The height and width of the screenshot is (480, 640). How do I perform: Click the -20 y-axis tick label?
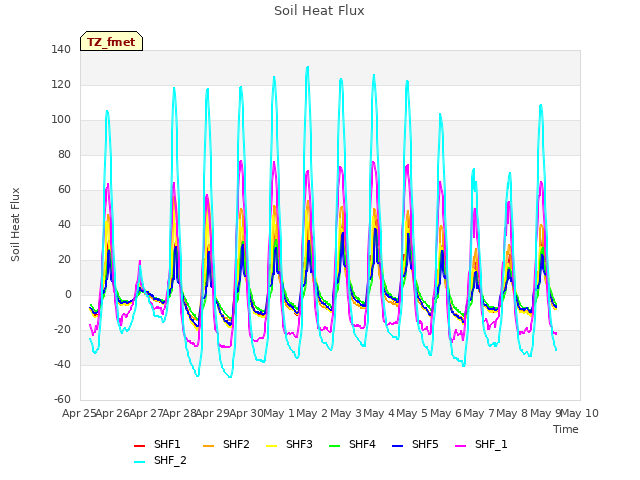62,330
